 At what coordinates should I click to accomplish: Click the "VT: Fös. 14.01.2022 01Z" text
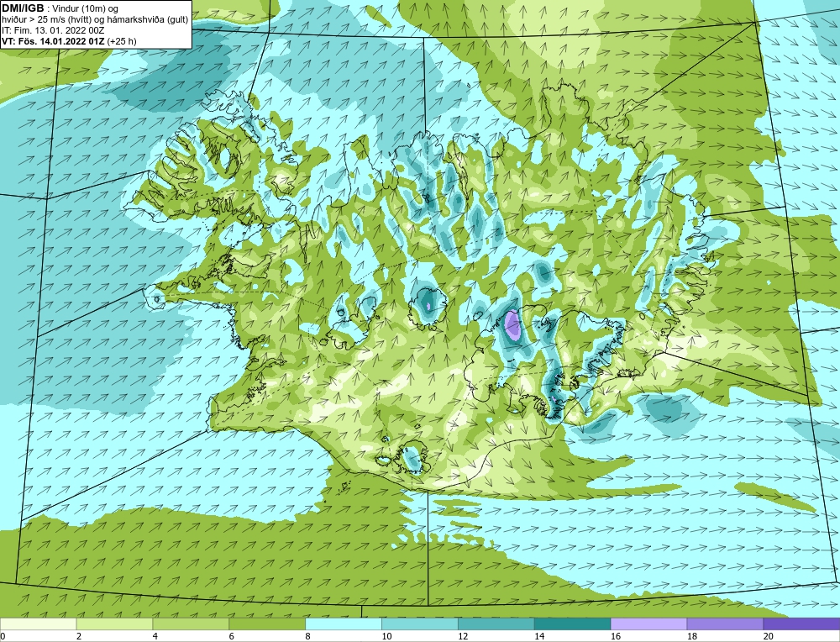(53, 41)
